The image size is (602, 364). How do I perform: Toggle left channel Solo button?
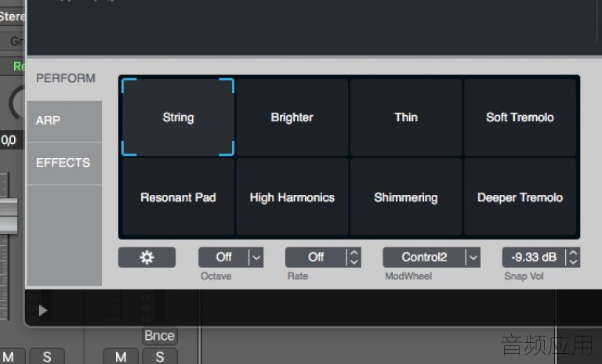47,356
